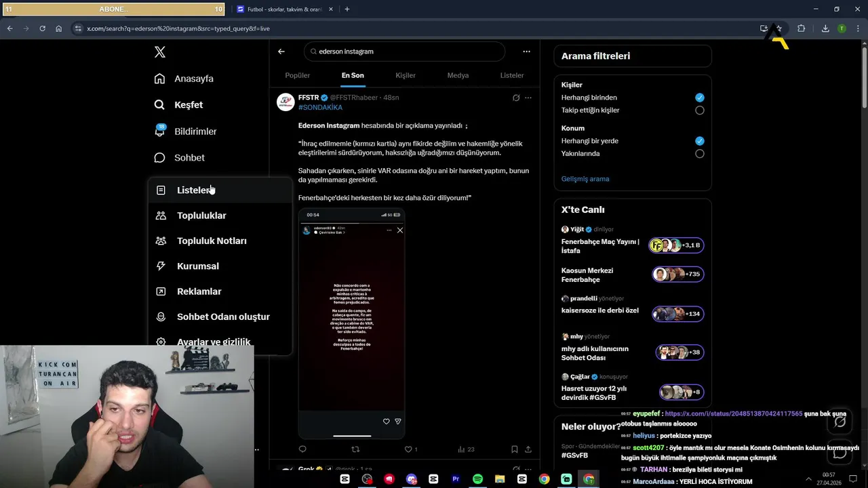Image resolution: width=868 pixels, height=488 pixels.
Task: Retweet the FFSTR tweet
Action: pos(355,449)
